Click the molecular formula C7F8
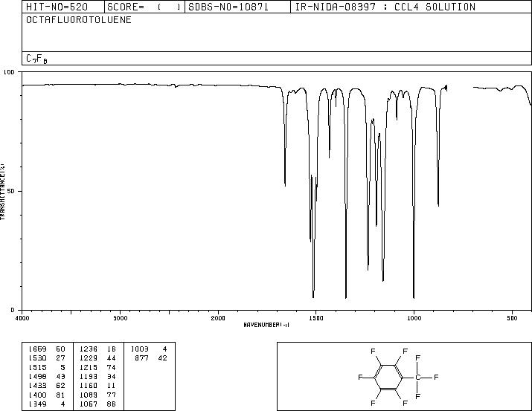532x411 pixels. point(36,59)
